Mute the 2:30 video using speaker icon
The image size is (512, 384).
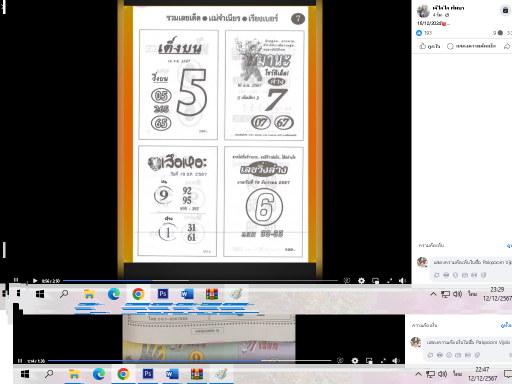pyautogui.click(x=402, y=281)
